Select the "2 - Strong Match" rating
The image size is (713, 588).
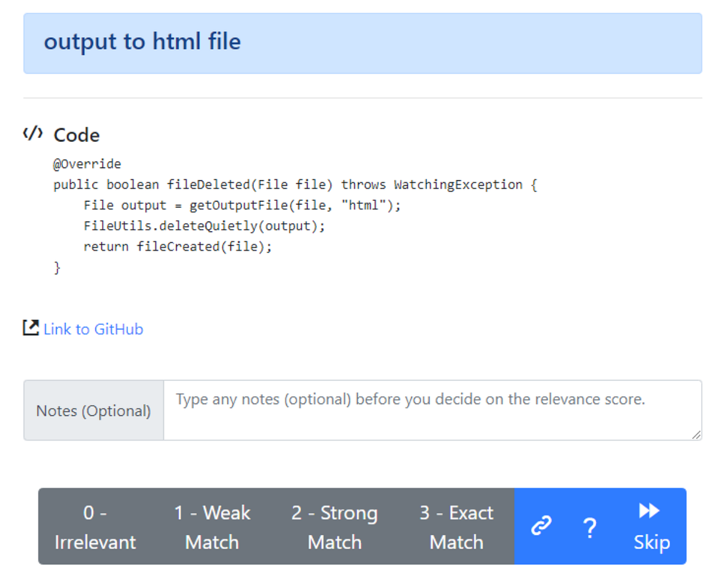335,526
